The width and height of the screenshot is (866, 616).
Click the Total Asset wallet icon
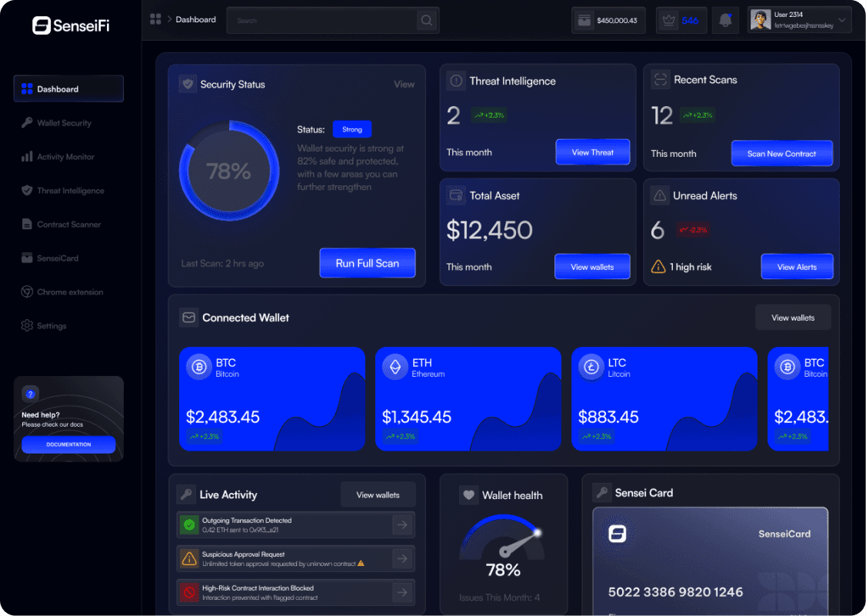coord(455,195)
